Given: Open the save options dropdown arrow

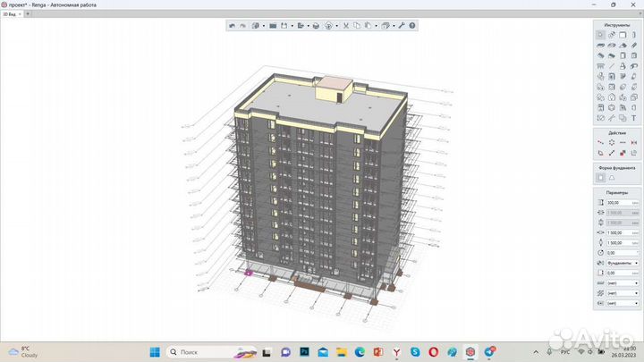Looking at the screenshot, I should pos(292,26).
